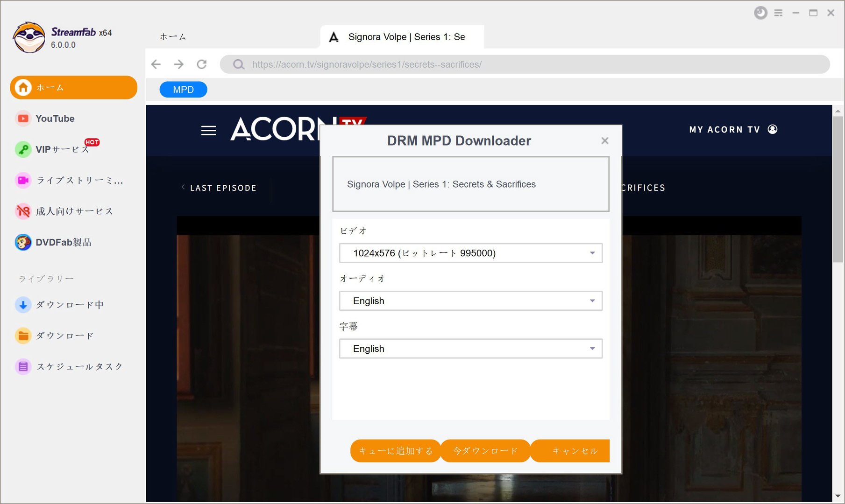Minimize the StreamFab window
This screenshot has width=845, height=504.
796,13
